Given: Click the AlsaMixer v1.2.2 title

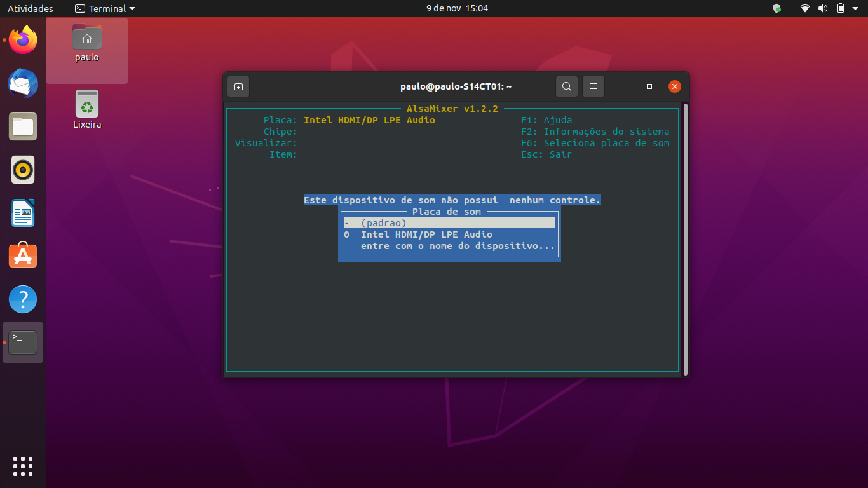Looking at the screenshot, I should (x=452, y=109).
